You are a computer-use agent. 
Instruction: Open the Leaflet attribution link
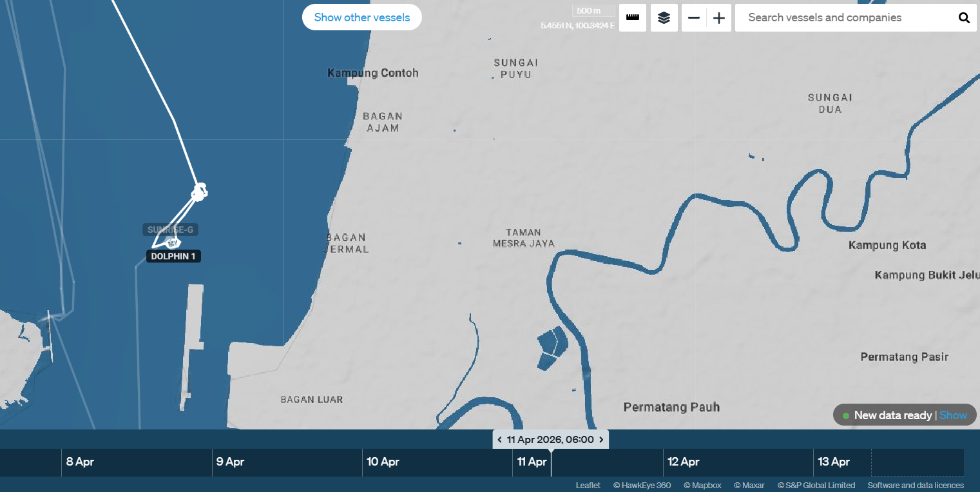pyautogui.click(x=588, y=485)
